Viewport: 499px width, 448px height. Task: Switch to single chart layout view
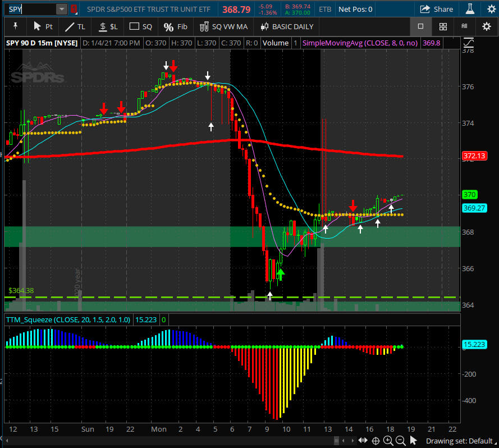click(x=420, y=26)
